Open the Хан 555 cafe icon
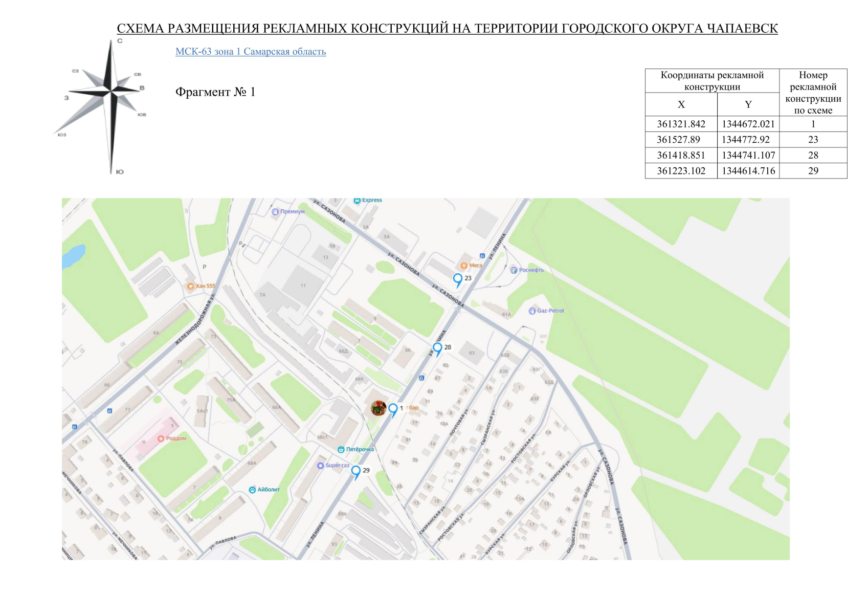The height and width of the screenshot is (614, 868). tap(190, 286)
